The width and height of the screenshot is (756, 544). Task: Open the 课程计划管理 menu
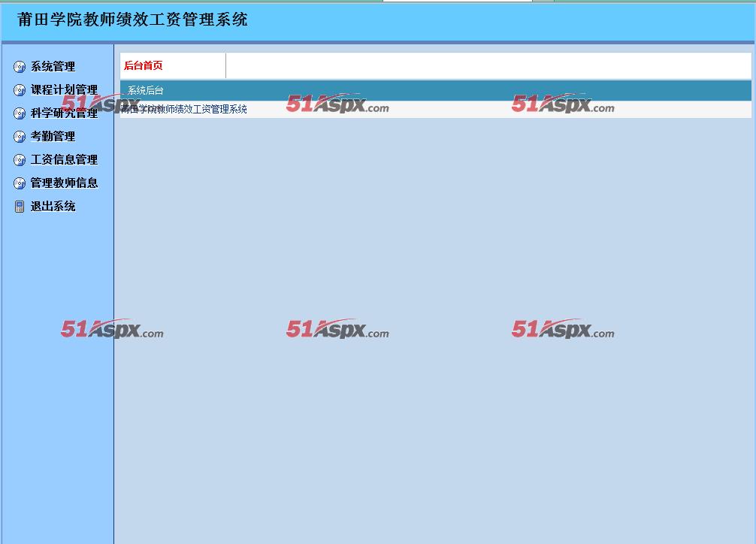coord(64,89)
